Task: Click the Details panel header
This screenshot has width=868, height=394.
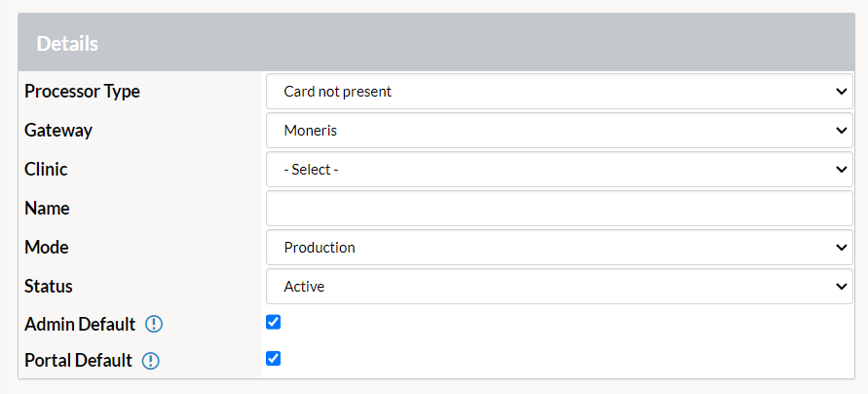Action: [x=436, y=42]
